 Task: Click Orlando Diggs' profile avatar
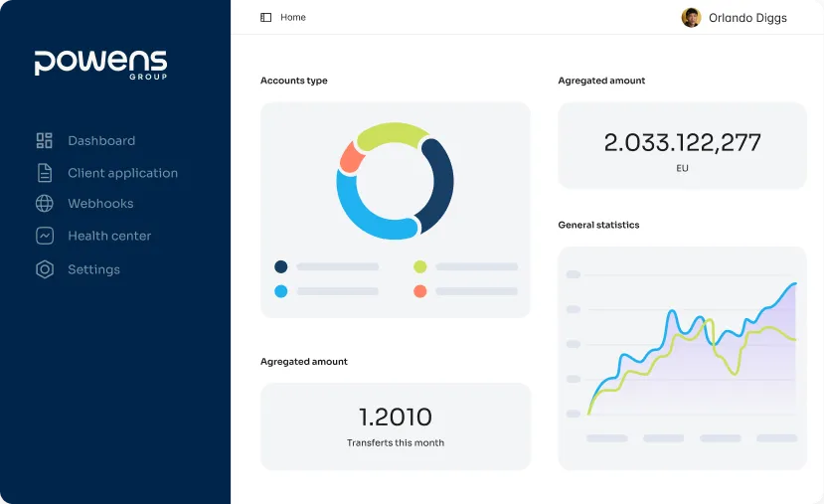coord(691,17)
